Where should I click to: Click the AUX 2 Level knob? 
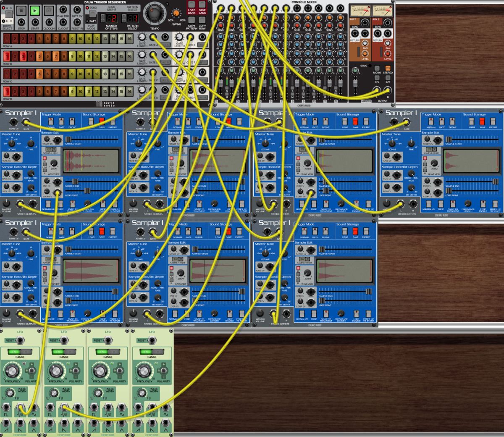[x=388, y=53]
